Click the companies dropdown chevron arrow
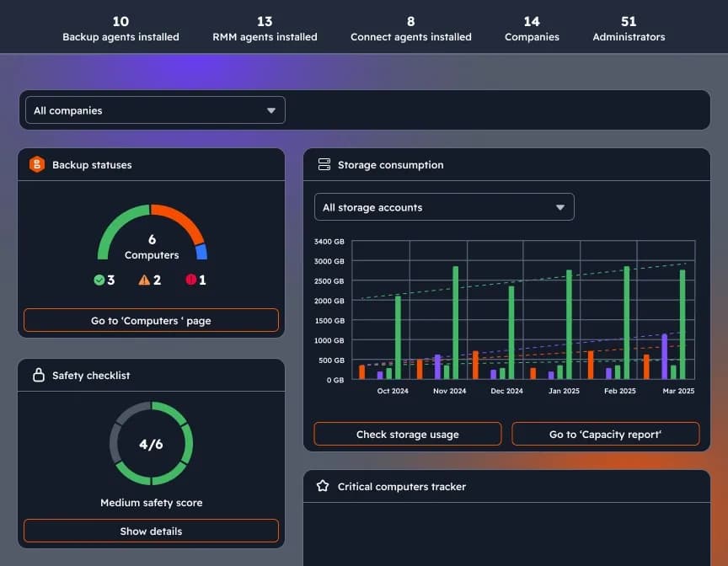 [x=271, y=109]
